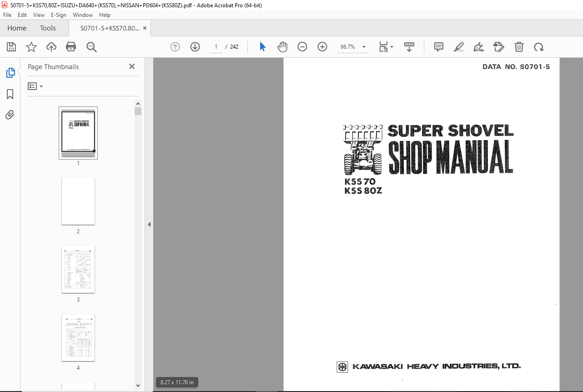
Task: Show the Page Thumbnails pane icon
Action: pos(10,72)
